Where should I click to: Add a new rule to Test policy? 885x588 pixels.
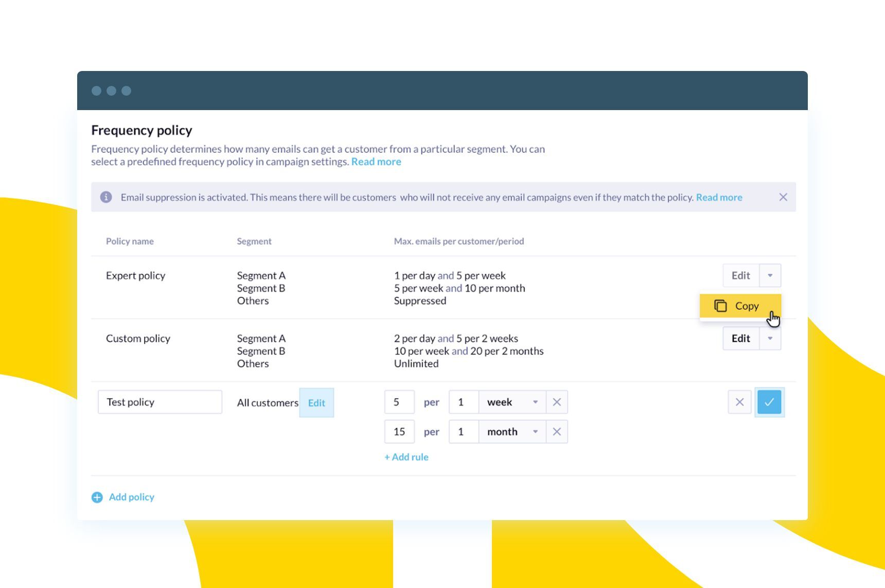(406, 457)
